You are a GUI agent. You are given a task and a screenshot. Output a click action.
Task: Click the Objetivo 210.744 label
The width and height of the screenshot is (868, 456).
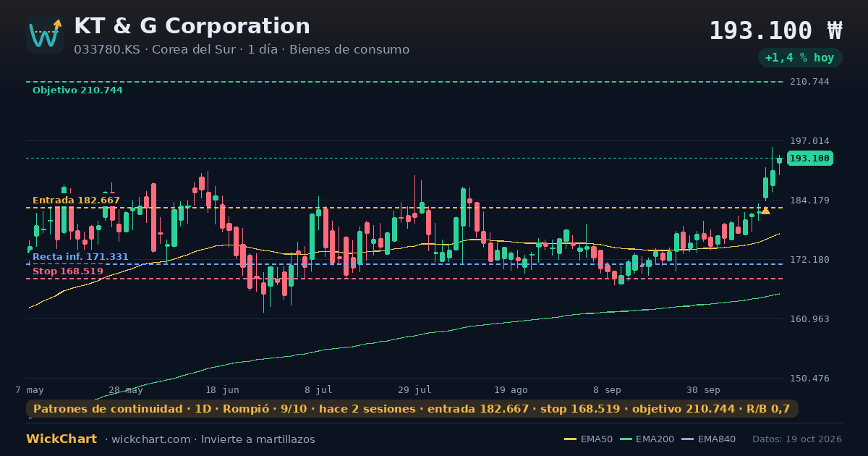77,90
